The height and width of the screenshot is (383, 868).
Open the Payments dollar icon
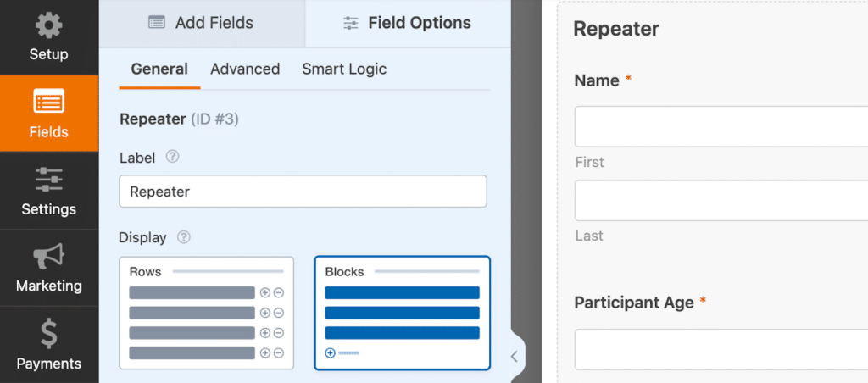click(x=49, y=334)
